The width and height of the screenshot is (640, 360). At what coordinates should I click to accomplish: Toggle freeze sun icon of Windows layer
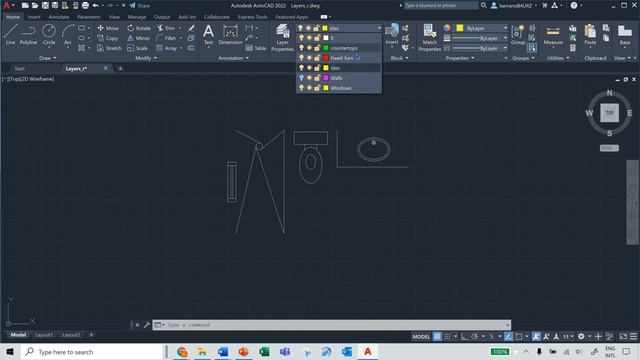pos(309,88)
